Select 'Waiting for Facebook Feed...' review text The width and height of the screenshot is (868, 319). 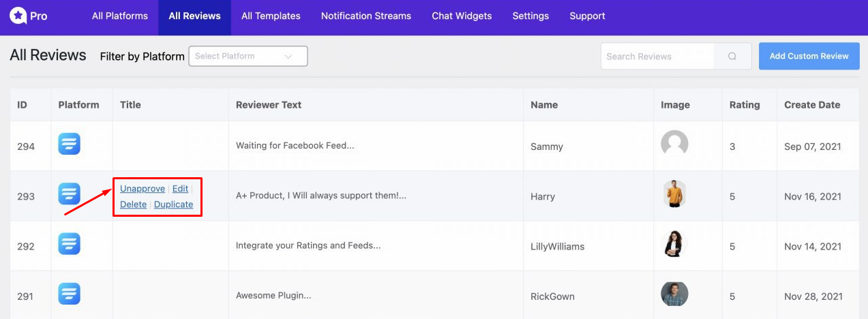point(295,145)
